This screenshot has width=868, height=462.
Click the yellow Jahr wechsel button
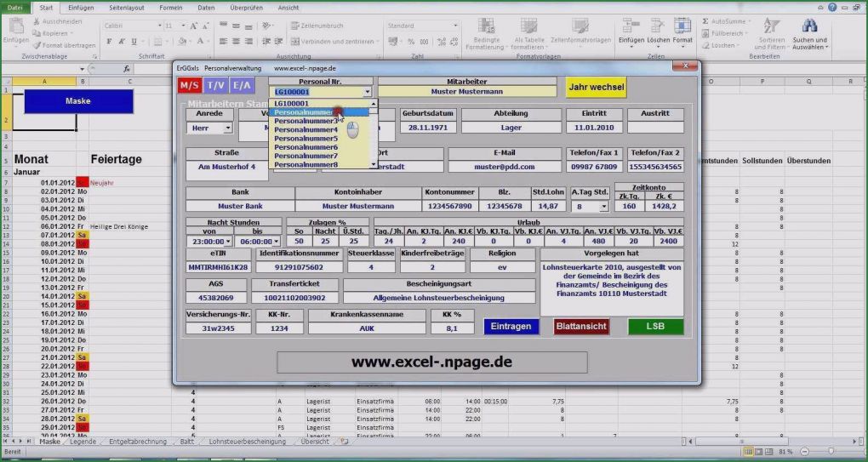pos(596,87)
